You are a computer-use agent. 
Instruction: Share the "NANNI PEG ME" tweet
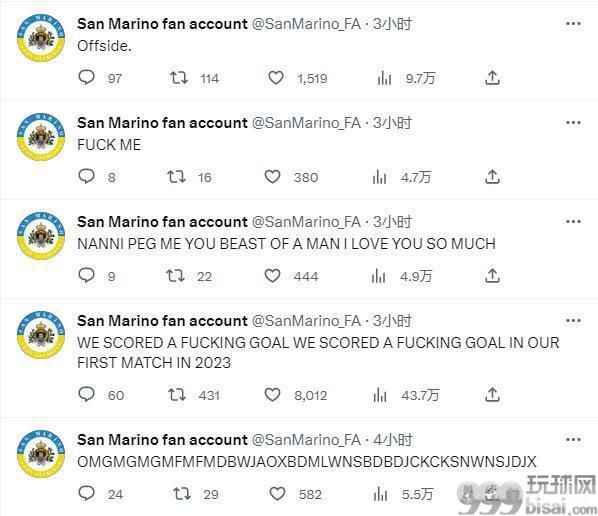pyautogui.click(x=492, y=276)
